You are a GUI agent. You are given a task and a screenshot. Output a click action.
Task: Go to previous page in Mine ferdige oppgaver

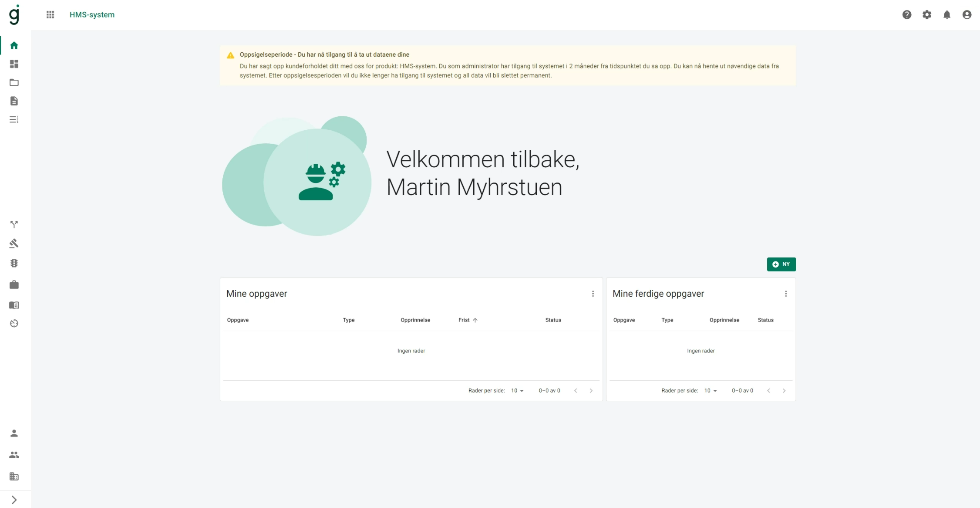(768, 390)
